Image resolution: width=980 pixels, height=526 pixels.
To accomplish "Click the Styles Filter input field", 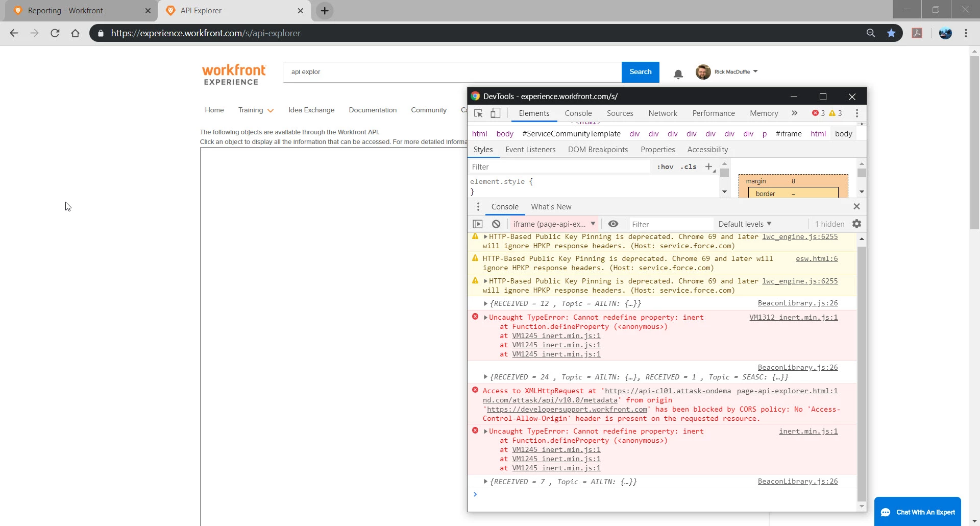I will click(559, 167).
